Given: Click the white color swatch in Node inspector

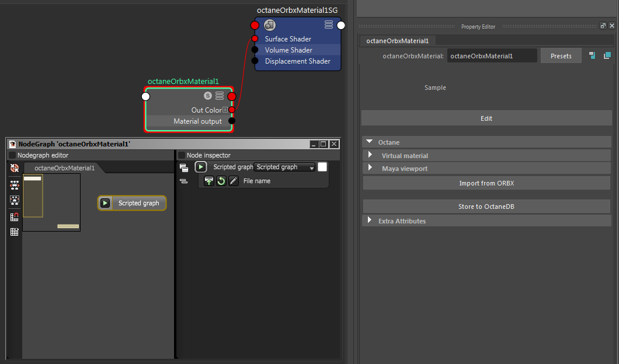Looking at the screenshot, I should click(322, 167).
